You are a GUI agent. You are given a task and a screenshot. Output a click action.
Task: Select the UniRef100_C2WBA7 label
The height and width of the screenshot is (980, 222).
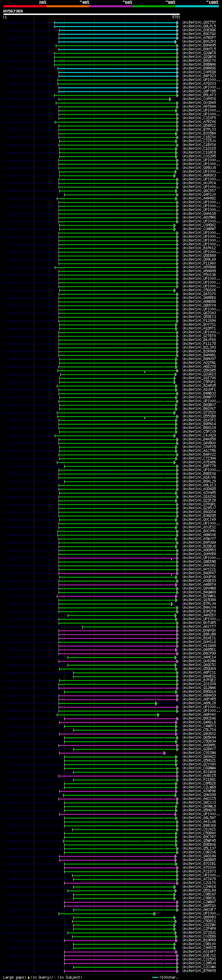[x=199, y=902]
